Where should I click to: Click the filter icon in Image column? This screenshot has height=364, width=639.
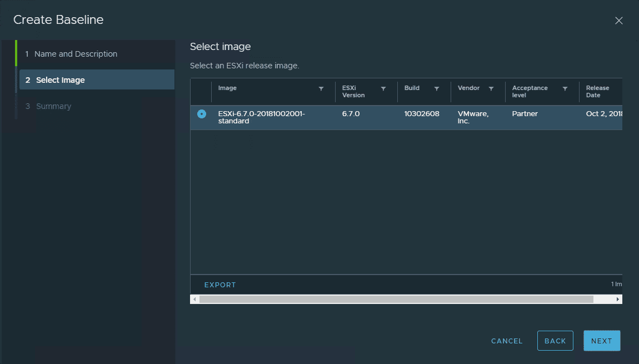tap(321, 89)
